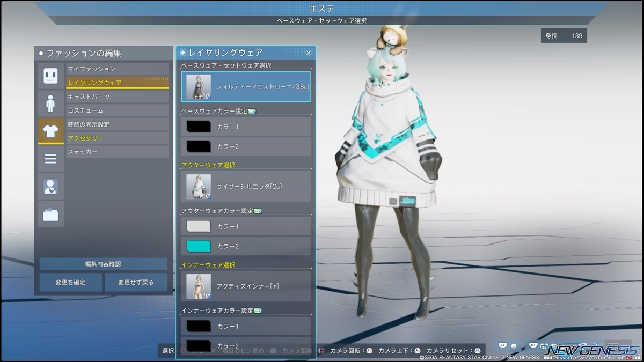Select base wear フォルティーマエストローナ/2[Ba]

[x=246, y=86]
